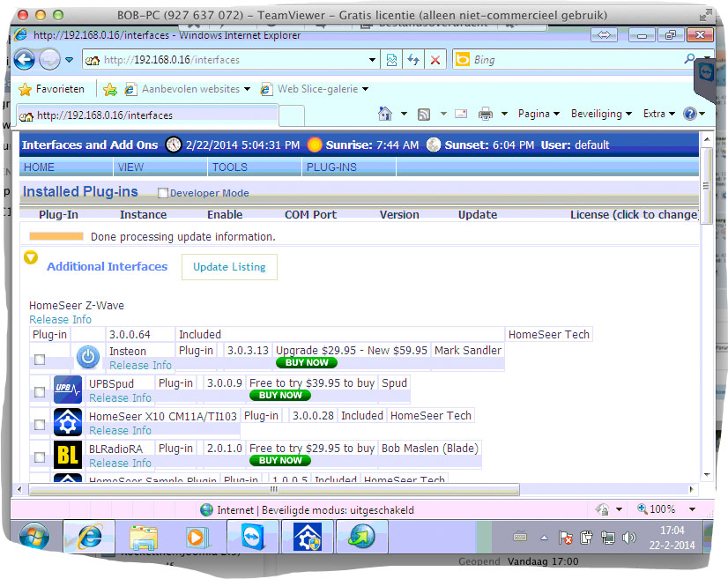The height and width of the screenshot is (579, 728).
Task: Check the BLRadioRA plug-in checkbox
Action: pyautogui.click(x=40, y=457)
